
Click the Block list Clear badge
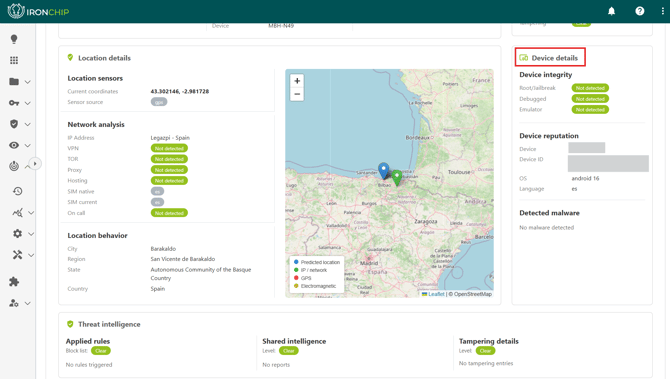[x=101, y=351]
